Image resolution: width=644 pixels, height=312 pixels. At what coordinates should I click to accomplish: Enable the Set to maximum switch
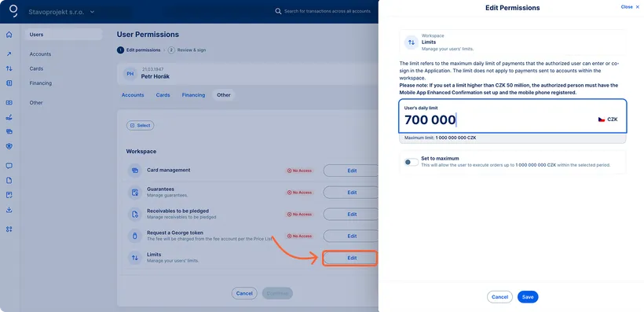[x=411, y=162]
